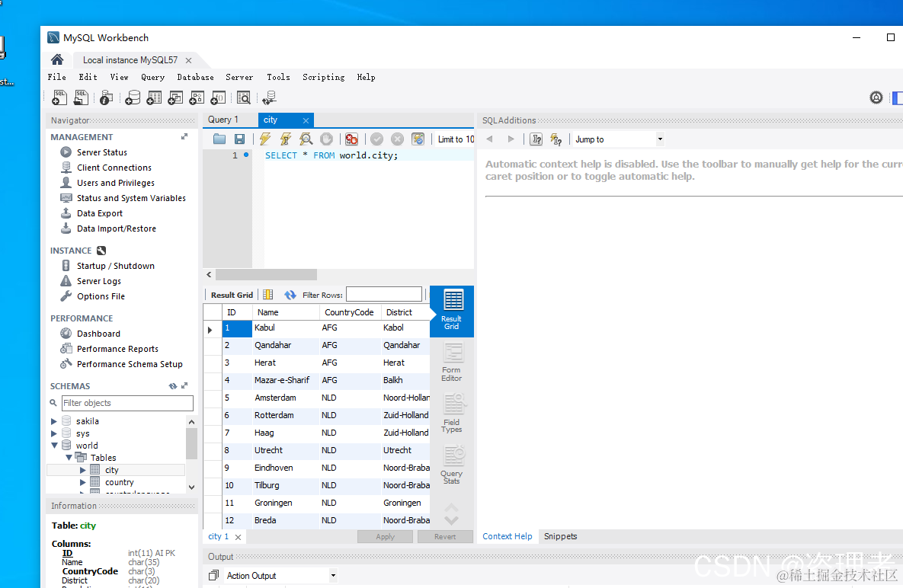Show Field Types side panel
903x588 pixels.
tap(452, 413)
